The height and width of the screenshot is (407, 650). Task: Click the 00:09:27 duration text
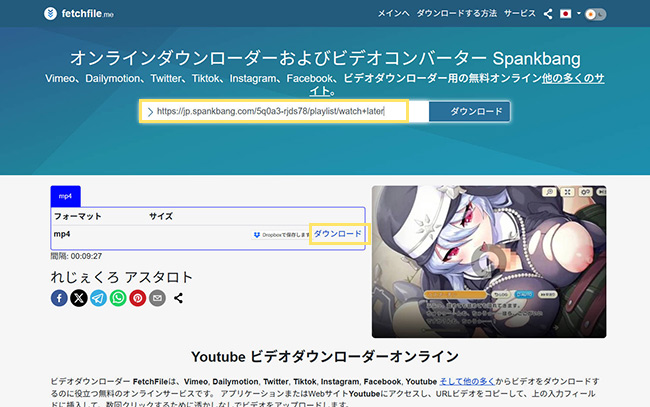click(86, 256)
